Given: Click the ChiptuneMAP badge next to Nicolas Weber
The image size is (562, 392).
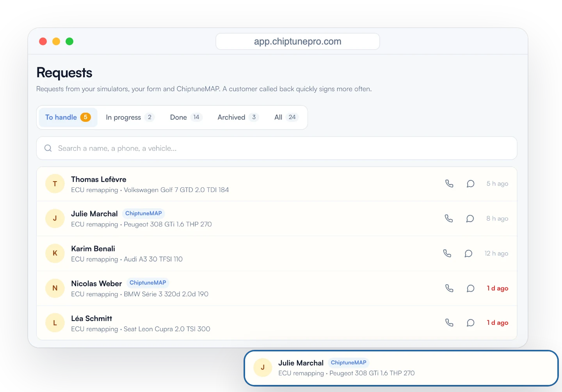Looking at the screenshot, I should click(x=148, y=283).
